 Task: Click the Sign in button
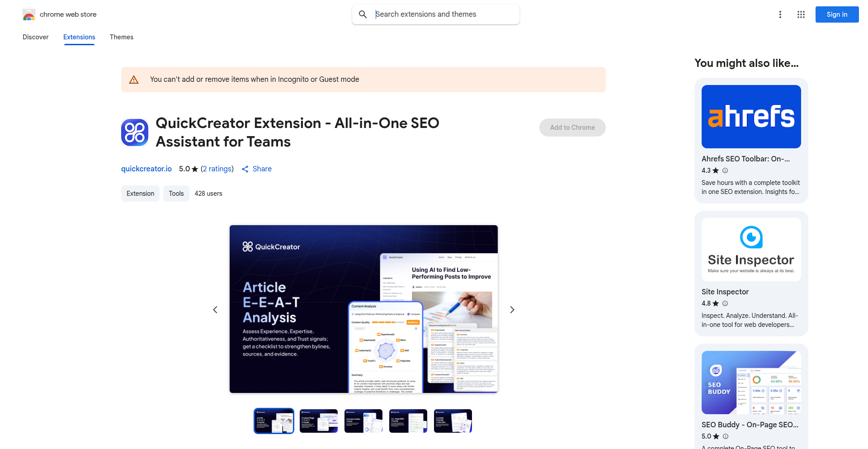click(837, 14)
